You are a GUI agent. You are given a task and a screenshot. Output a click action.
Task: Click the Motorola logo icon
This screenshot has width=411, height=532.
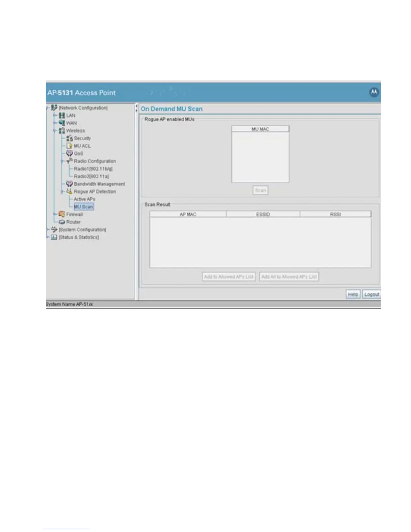[374, 92]
